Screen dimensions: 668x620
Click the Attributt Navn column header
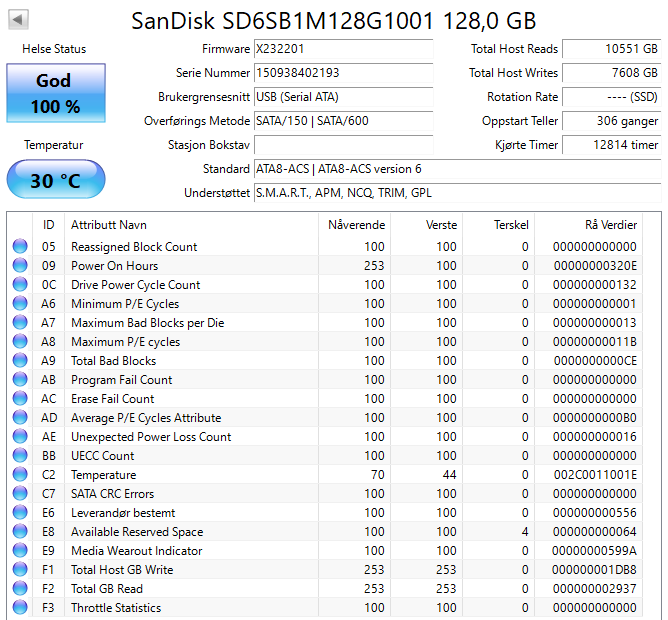coord(109,225)
